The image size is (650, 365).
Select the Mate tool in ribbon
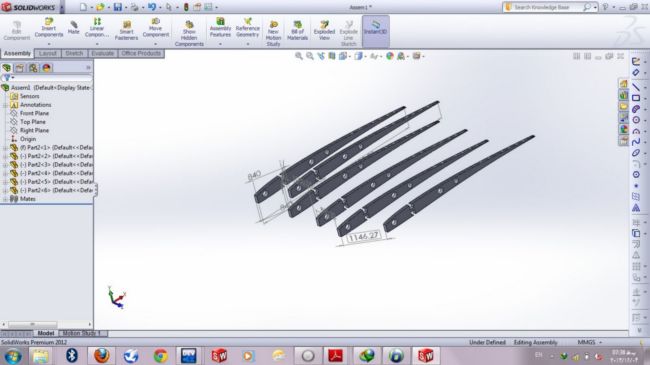tap(73, 27)
